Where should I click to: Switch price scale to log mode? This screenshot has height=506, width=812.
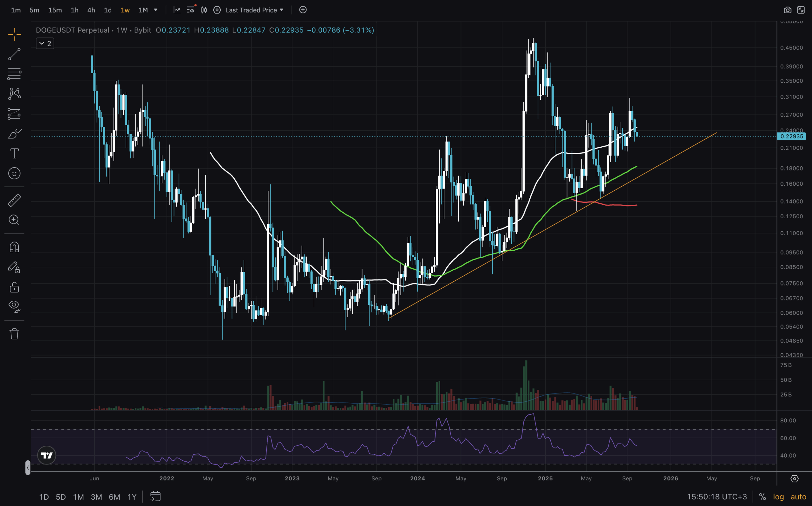pyautogui.click(x=778, y=497)
